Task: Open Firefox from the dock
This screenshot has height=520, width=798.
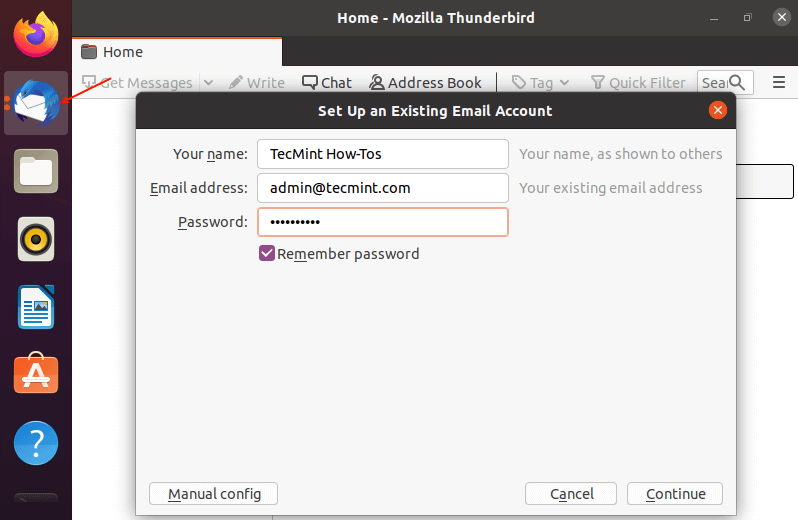Action: (x=35, y=35)
